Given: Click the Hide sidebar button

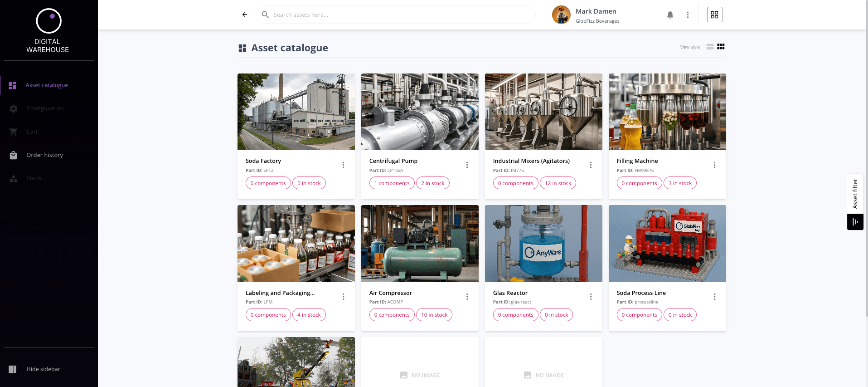Looking at the screenshot, I should 43,369.
